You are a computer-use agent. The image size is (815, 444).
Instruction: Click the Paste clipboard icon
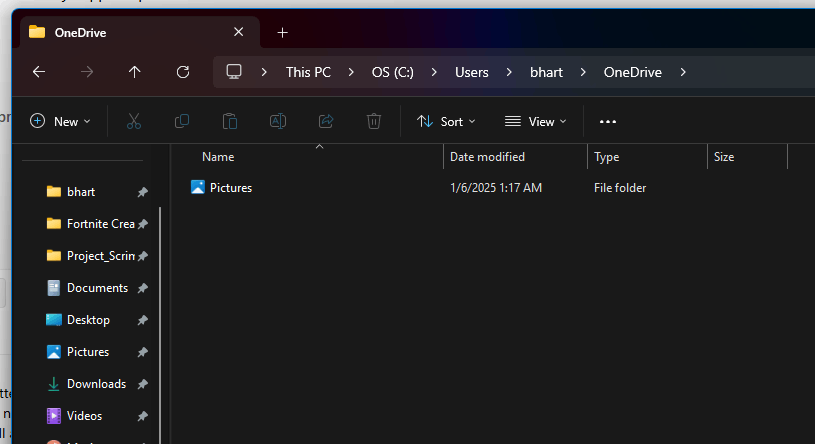pyautogui.click(x=230, y=122)
